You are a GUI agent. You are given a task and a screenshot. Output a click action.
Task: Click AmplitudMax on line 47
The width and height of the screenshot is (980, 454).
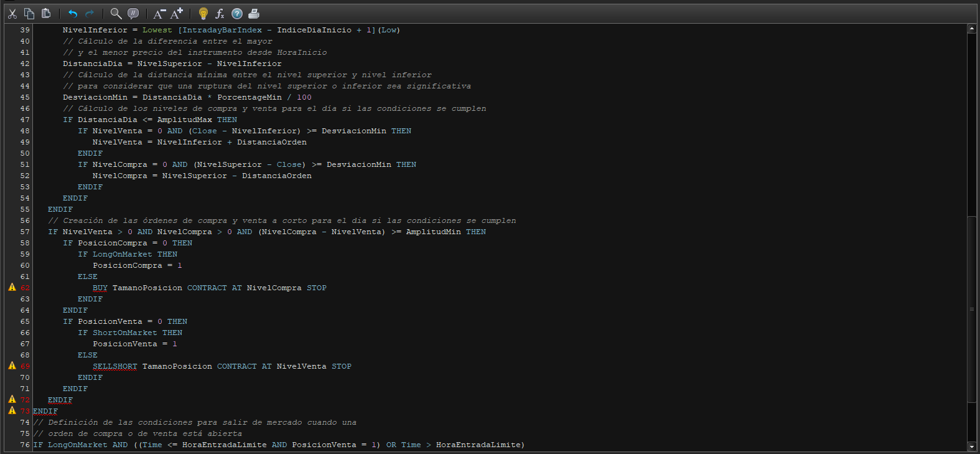(x=185, y=120)
